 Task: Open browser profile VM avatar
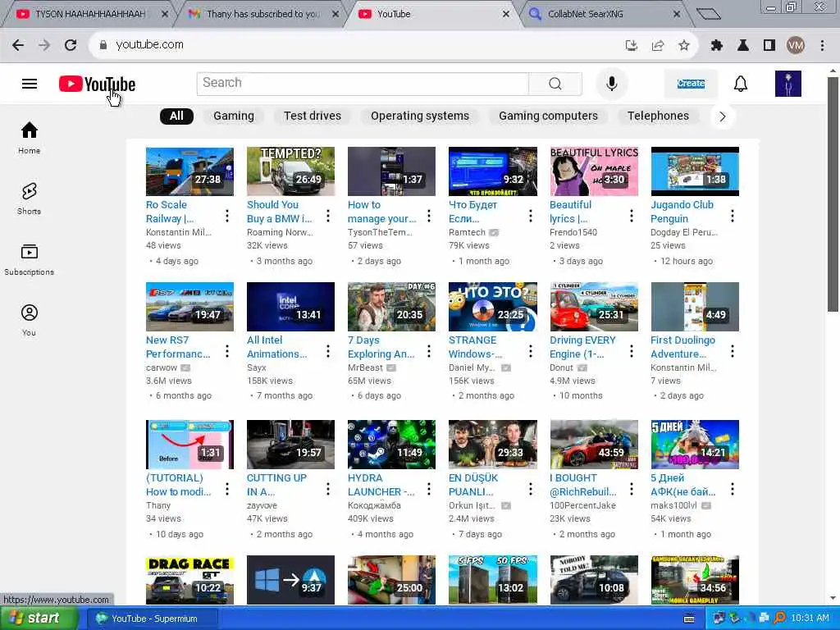(x=796, y=45)
